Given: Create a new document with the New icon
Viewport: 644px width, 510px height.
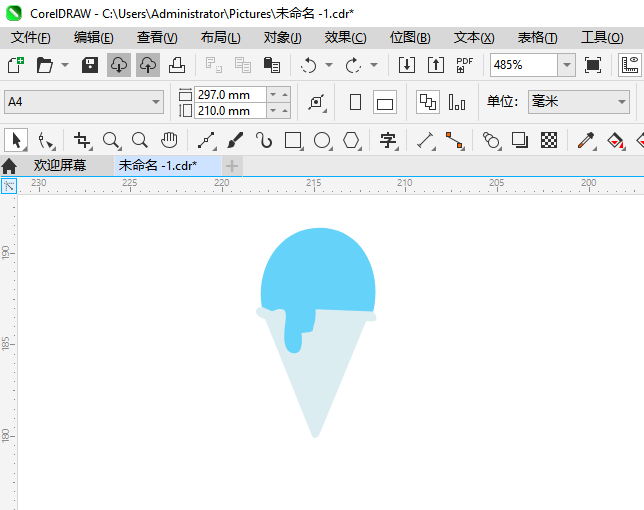Looking at the screenshot, I should 16,65.
